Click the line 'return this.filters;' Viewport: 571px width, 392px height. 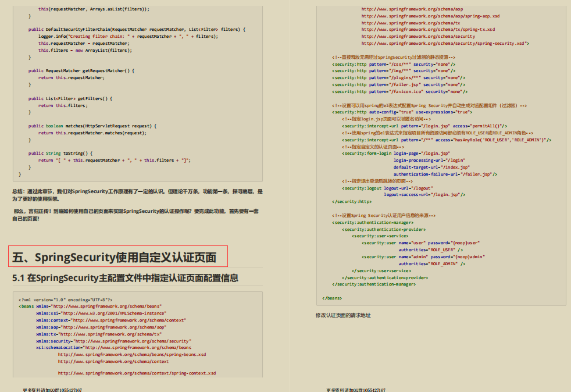click(x=63, y=106)
